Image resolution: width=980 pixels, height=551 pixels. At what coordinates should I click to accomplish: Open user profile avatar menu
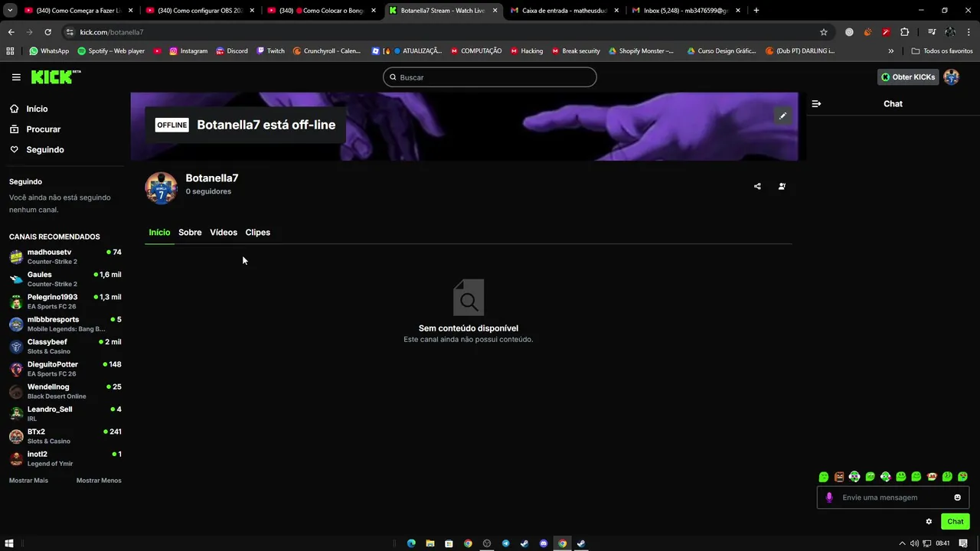pos(951,77)
